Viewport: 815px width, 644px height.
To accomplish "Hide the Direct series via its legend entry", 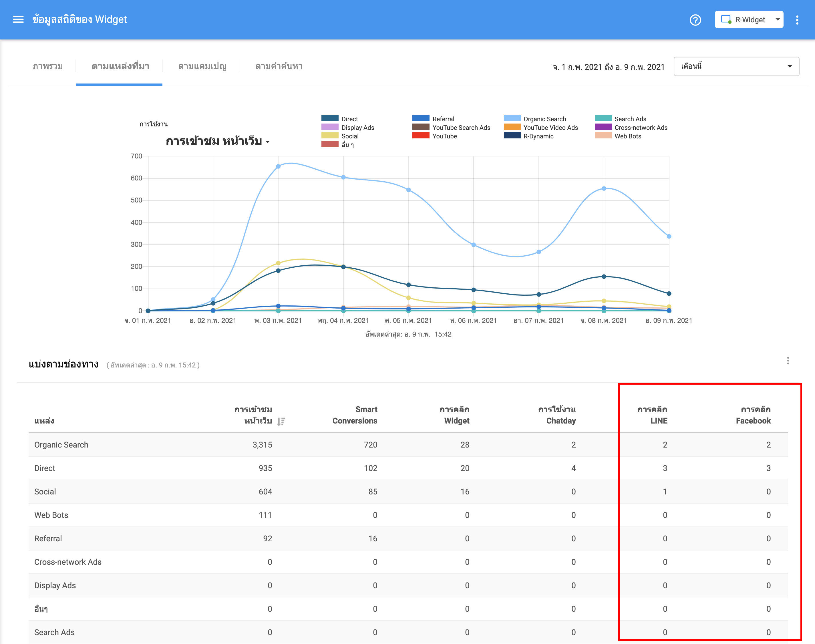I will [349, 119].
